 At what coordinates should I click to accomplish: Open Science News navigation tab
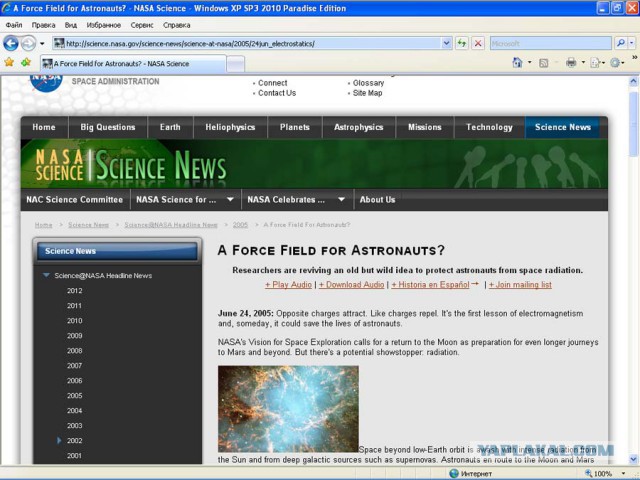coord(563,127)
